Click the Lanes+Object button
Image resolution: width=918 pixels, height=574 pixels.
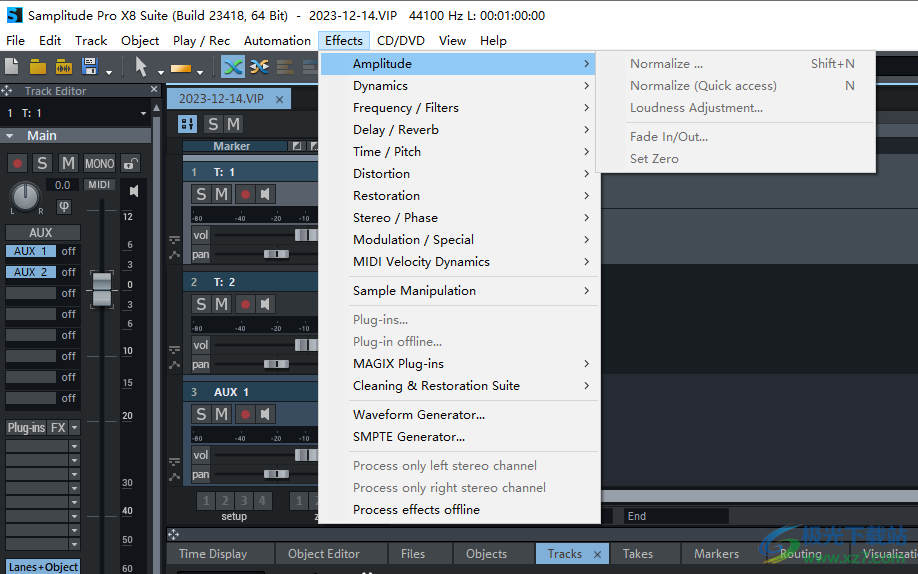[x=44, y=567]
